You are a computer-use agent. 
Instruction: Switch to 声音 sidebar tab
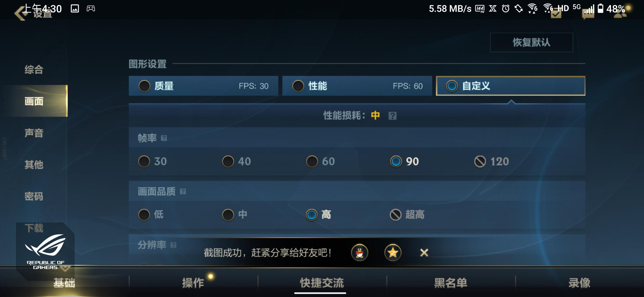click(34, 133)
